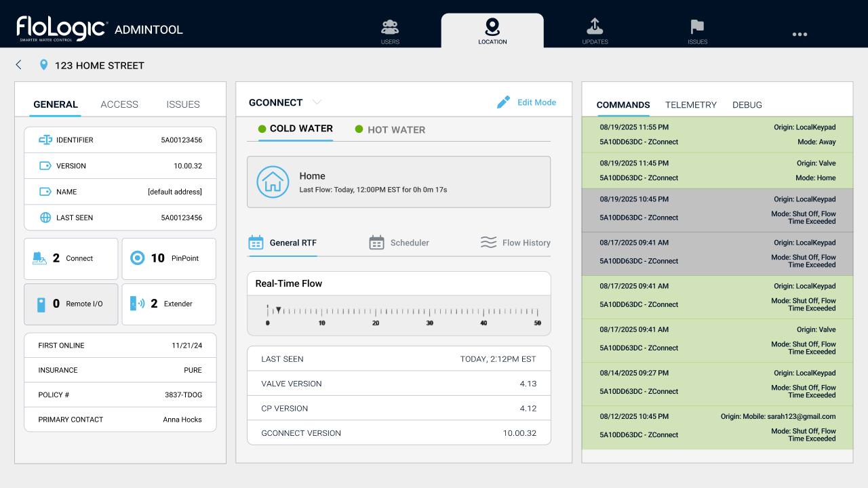
Task: Select the Cold Water status tab
Action: click(x=295, y=129)
